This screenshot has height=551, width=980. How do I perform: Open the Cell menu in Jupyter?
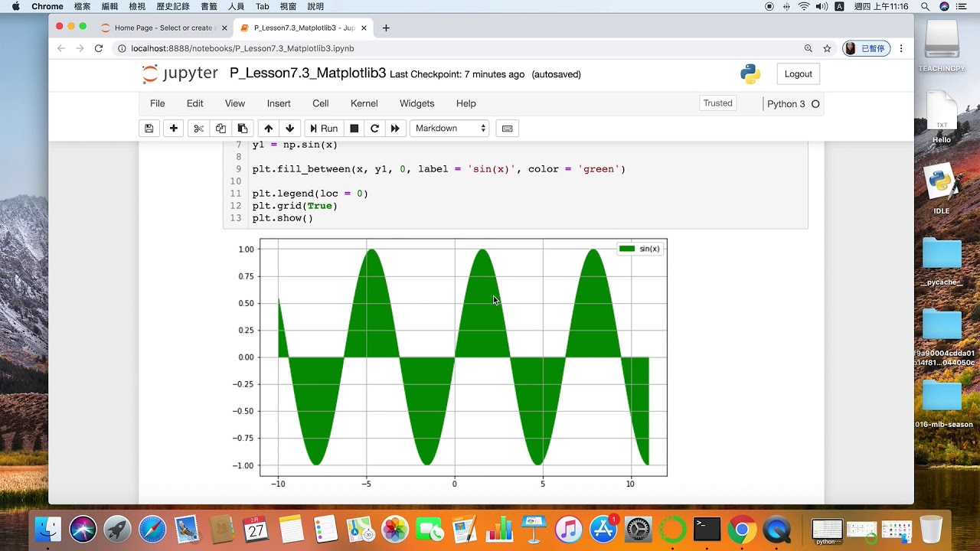point(321,103)
